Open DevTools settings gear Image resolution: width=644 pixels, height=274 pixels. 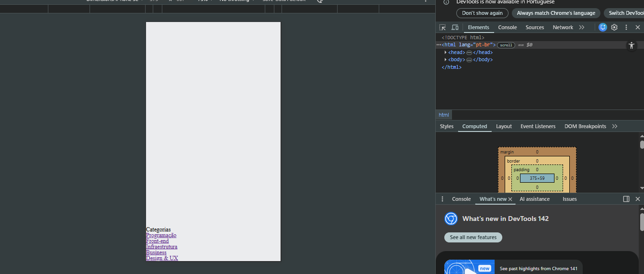coord(614,27)
